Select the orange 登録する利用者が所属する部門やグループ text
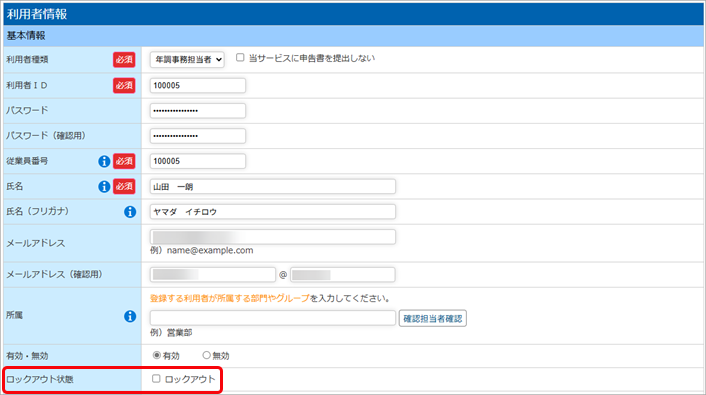 [x=230, y=298]
